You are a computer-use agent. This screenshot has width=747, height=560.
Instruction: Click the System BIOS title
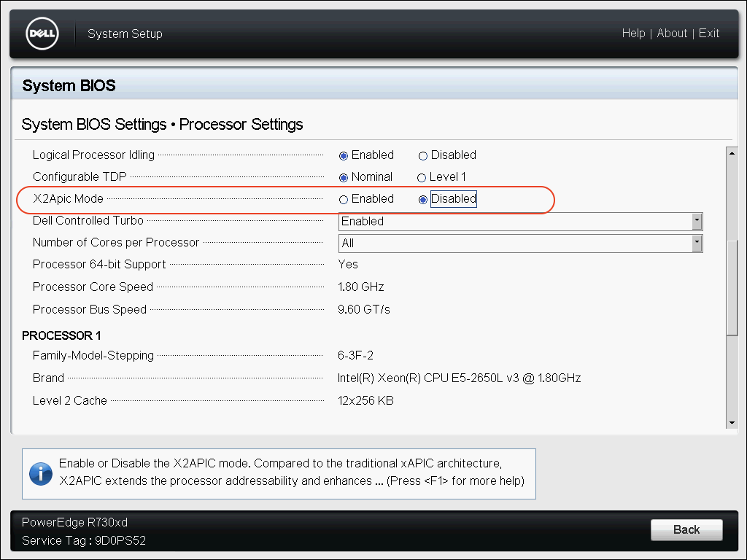pyautogui.click(x=69, y=86)
